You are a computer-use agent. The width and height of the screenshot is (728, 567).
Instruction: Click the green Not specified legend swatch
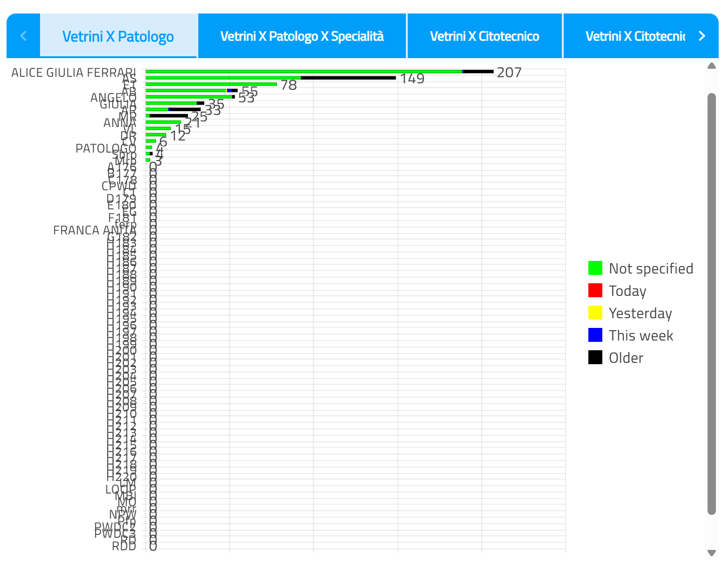pyautogui.click(x=595, y=268)
